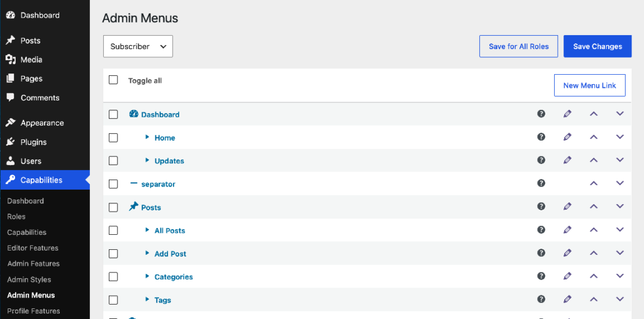Click the New Menu Link button
Image resolution: width=644 pixels, height=319 pixels.
click(590, 85)
